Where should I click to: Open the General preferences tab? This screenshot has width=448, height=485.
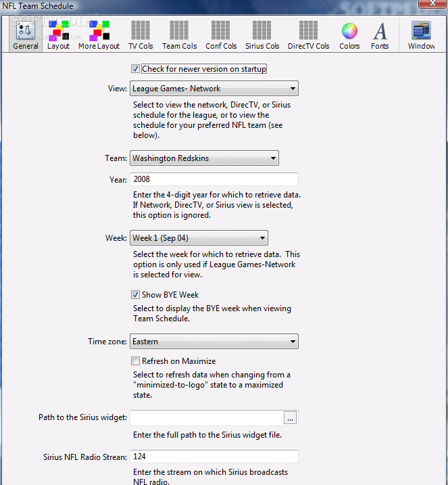pos(26,35)
